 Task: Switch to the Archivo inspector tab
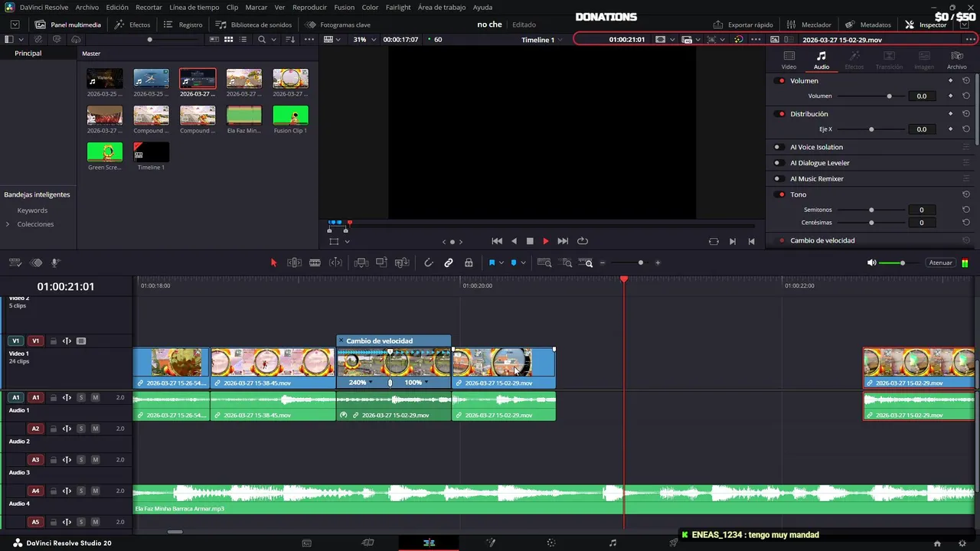956,60
